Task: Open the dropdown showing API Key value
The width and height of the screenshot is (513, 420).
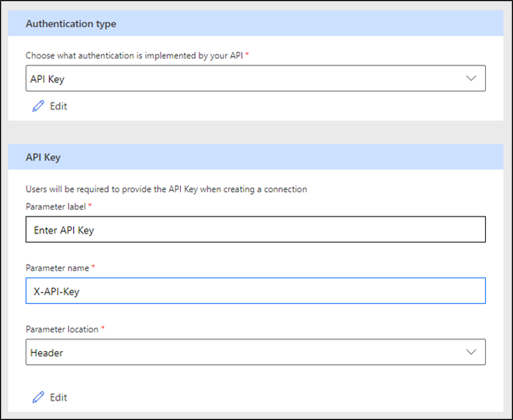Action: (255, 78)
